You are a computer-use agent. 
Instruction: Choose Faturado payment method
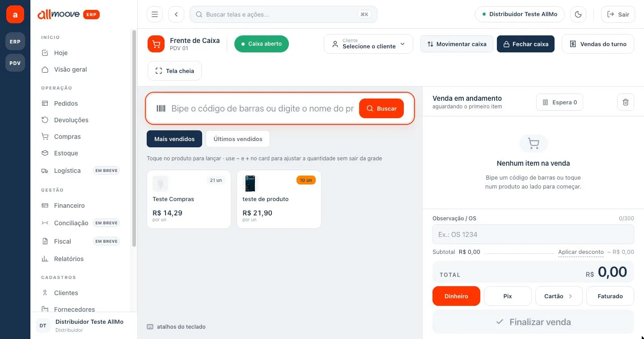click(x=610, y=296)
